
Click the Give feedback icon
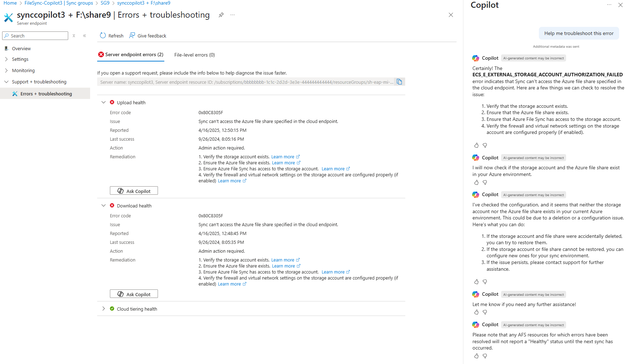point(132,36)
